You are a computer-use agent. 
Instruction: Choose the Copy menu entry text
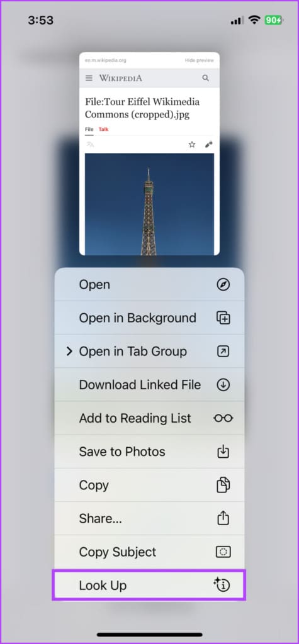93,486
